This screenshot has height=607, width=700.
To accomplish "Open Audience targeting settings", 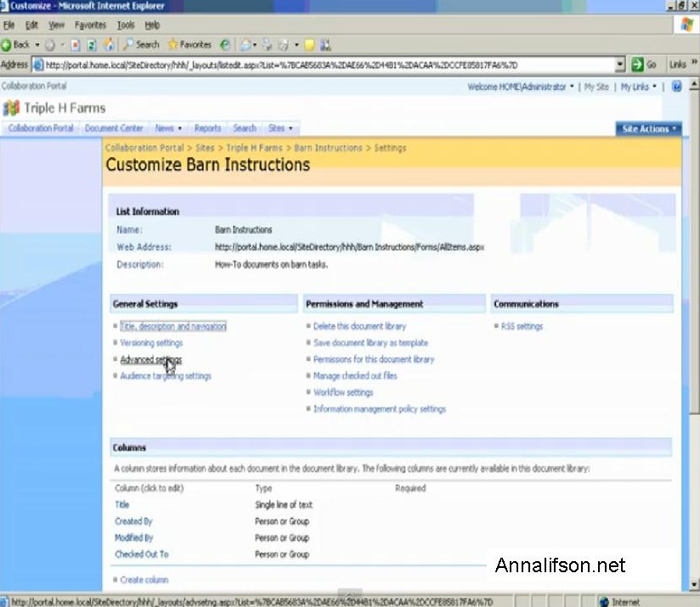I will (x=166, y=376).
